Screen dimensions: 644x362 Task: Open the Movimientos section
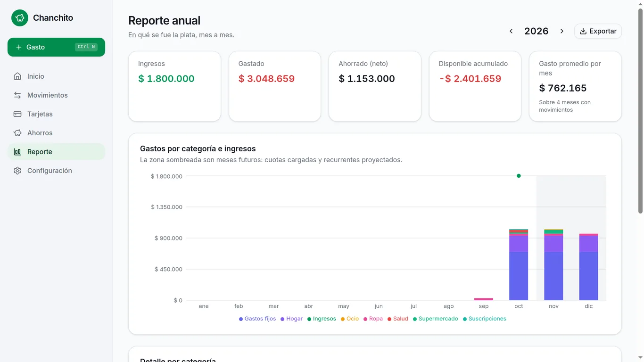(x=56, y=95)
